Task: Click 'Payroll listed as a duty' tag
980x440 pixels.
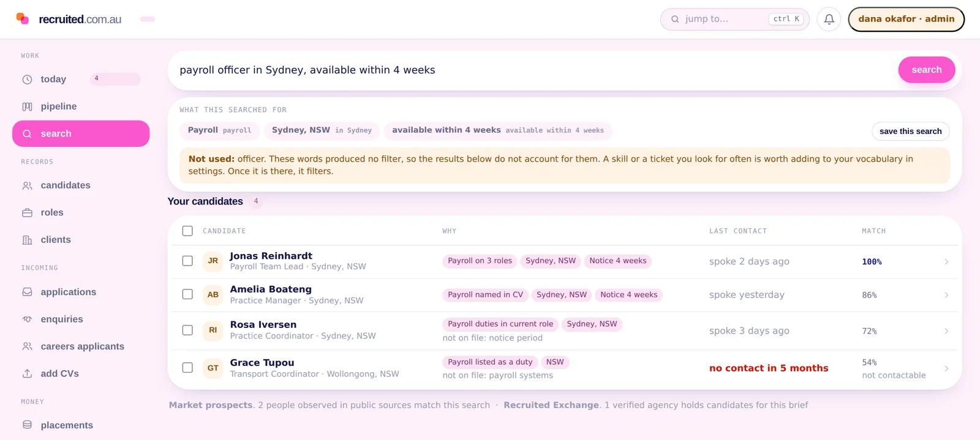Action: pos(490,362)
